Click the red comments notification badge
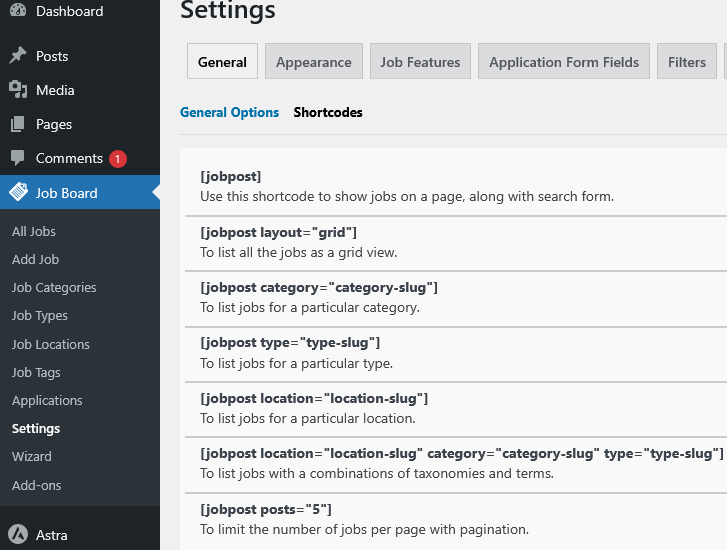The width and height of the screenshot is (727, 550). [x=118, y=159]
